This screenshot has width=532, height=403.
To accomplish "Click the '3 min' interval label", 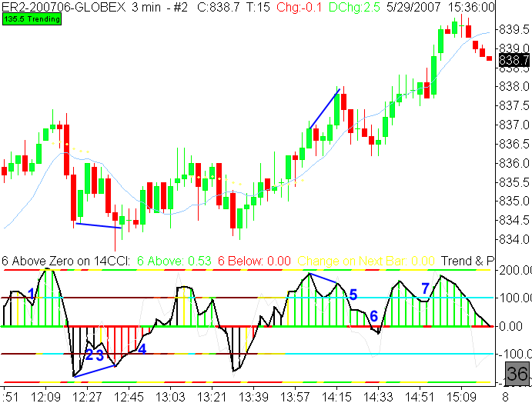I will pos(146,6).
